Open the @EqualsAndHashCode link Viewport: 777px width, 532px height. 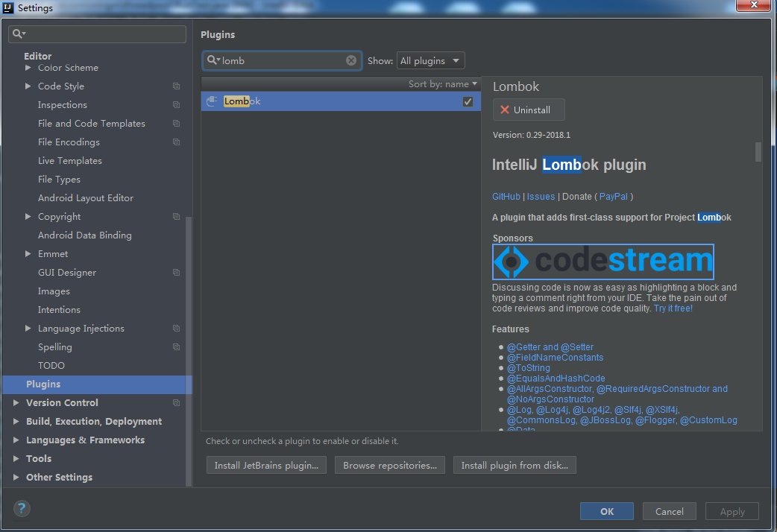coord(556,379)
